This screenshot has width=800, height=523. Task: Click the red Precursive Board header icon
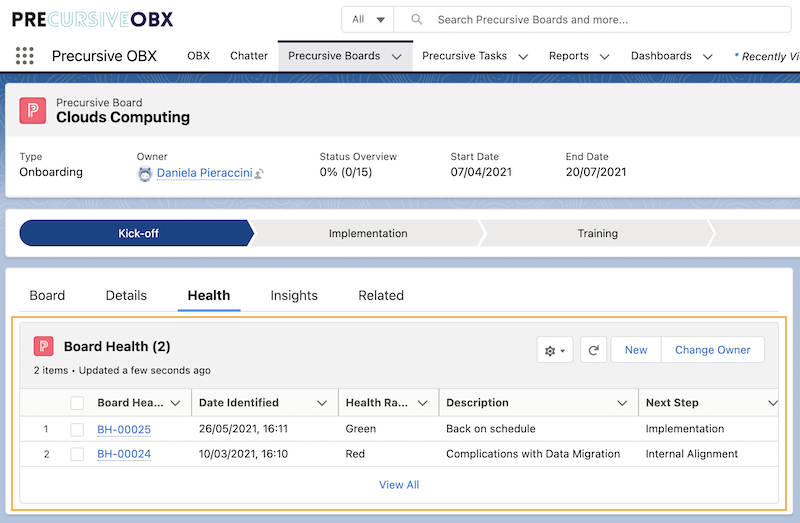pyautogui.click(x=33, y=110)
